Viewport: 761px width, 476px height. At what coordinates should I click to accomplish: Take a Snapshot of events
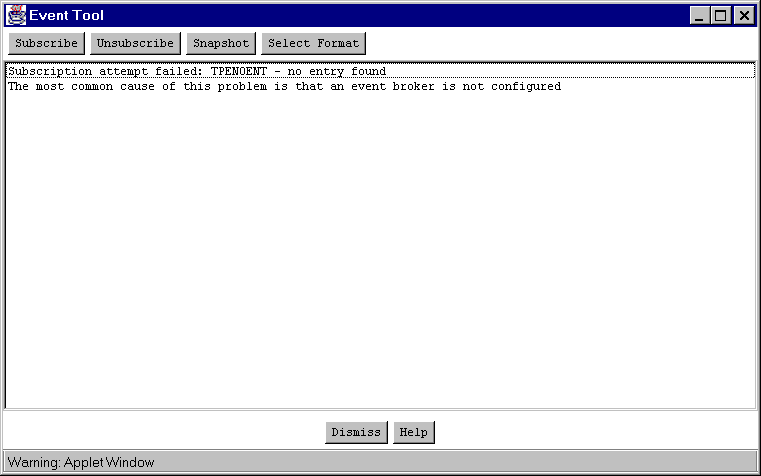(x=221, y=43)
